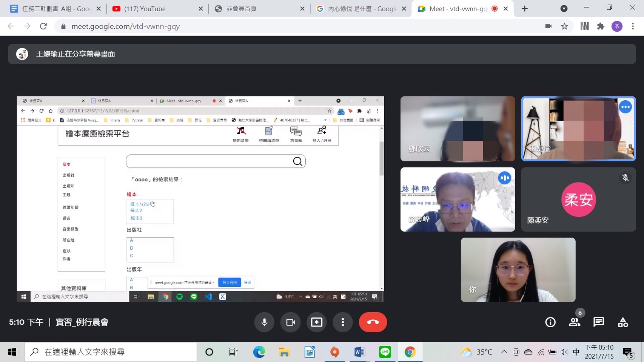Open LINE from the taskbar

pyautogui.click(x=385, y=352)
